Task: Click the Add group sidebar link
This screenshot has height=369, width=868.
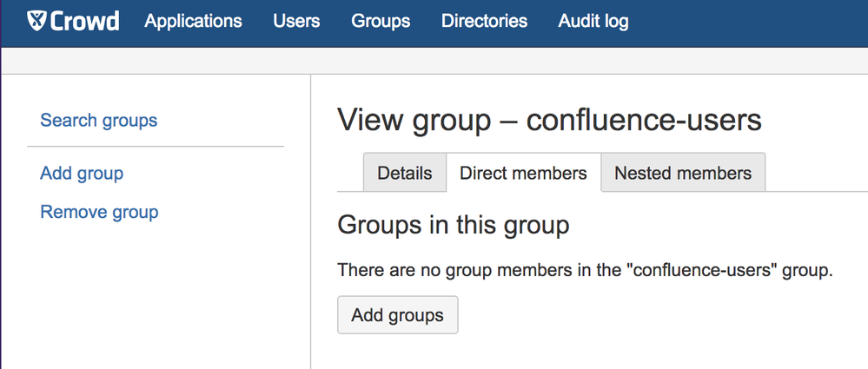Action: tap(82, 173)
